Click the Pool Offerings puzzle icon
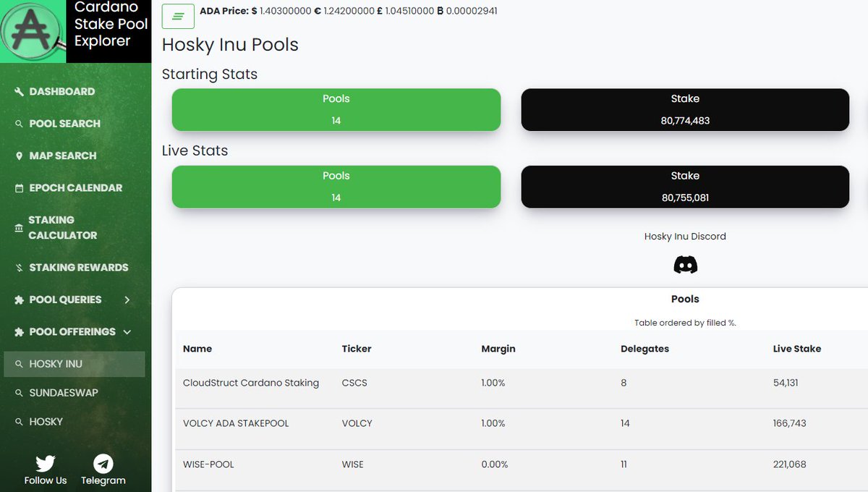Image resolution: width=868 pixels, height=492 pixels. coord(20,332)
